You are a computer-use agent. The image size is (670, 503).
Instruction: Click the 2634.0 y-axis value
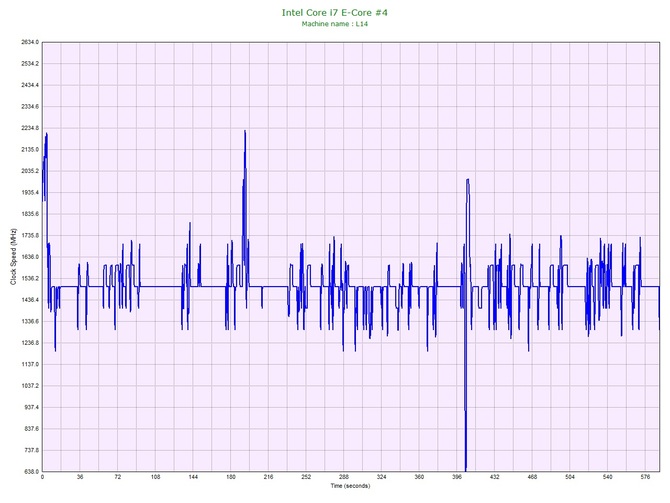click(x=30, y=42)
